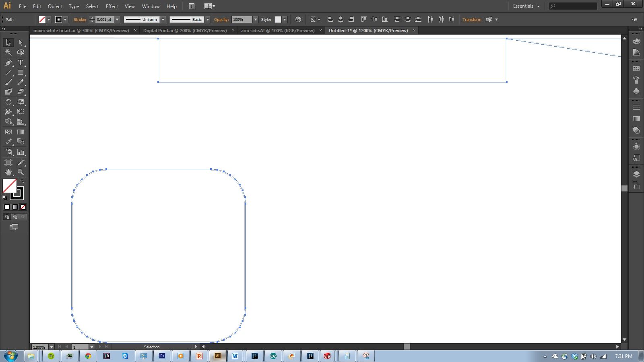
Task: Open the Swatches panel icon
Action: coord(636,69)
